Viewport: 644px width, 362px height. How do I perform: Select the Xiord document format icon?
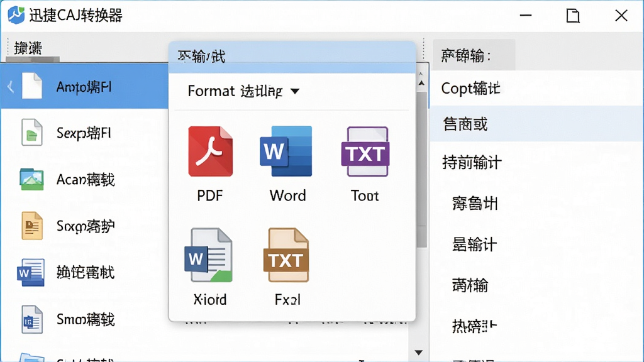[x=208, y=255]
